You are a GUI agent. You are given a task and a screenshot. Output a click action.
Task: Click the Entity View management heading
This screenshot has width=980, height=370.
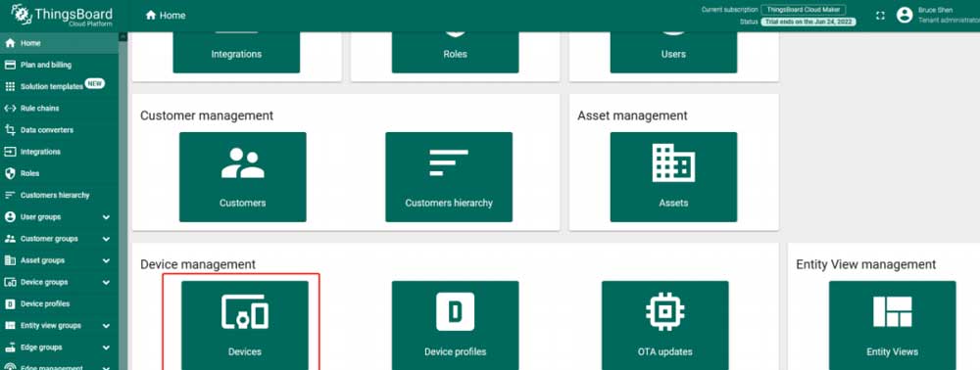(866, 264)
